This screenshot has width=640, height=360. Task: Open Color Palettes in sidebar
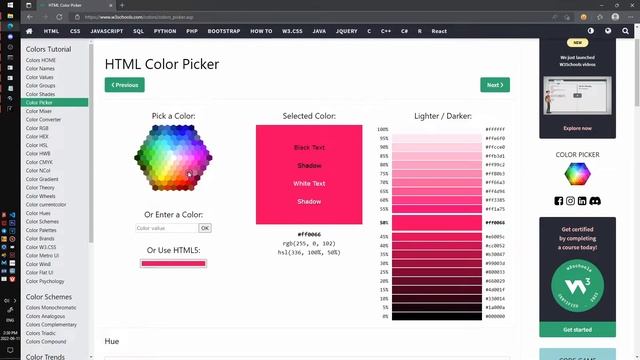pyautogui.click(x=41, y=230)
